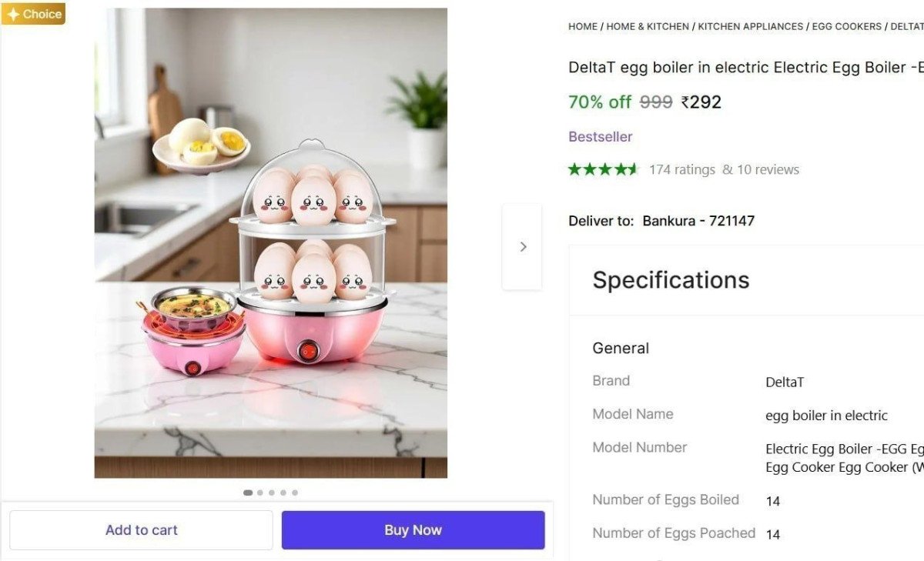Click the Flipkart Choice badge icon
Screen dimensions: 924x561
33,13
